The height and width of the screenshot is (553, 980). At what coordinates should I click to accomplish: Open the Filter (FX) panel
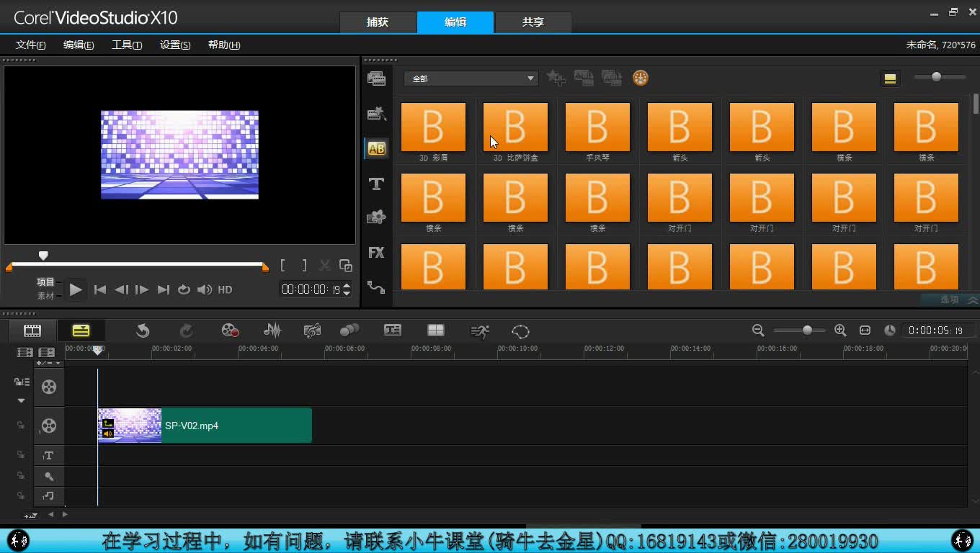coord(376,252)
